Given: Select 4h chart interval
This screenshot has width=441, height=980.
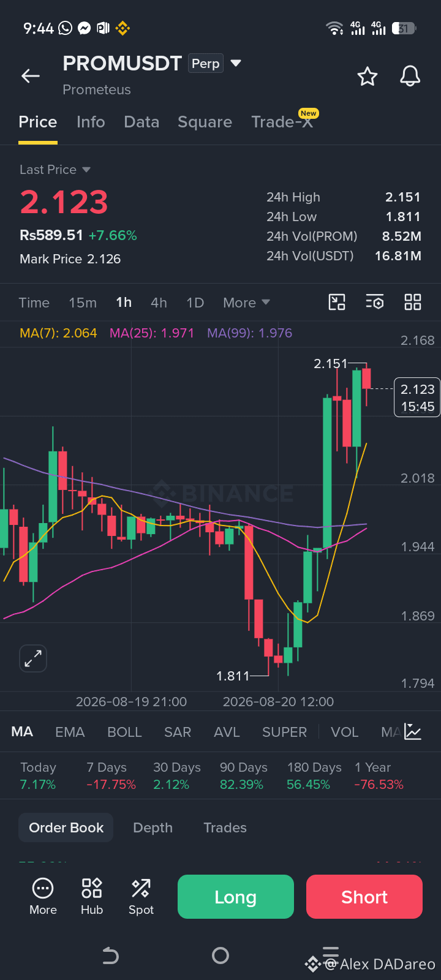Looking at the screenshot, I should (159, 303).
